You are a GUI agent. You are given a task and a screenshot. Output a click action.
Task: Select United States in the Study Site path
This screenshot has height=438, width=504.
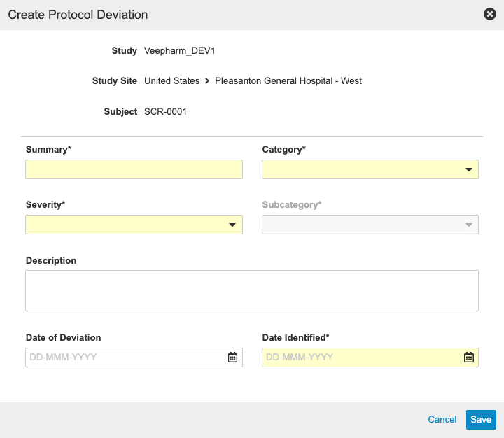point(171,81)
